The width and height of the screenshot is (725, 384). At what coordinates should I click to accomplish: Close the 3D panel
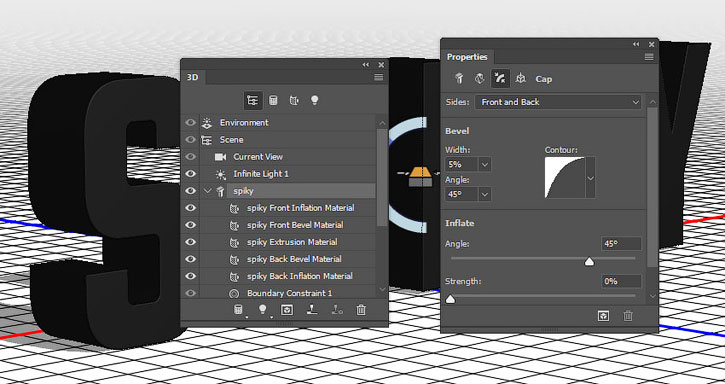point(381,65)
